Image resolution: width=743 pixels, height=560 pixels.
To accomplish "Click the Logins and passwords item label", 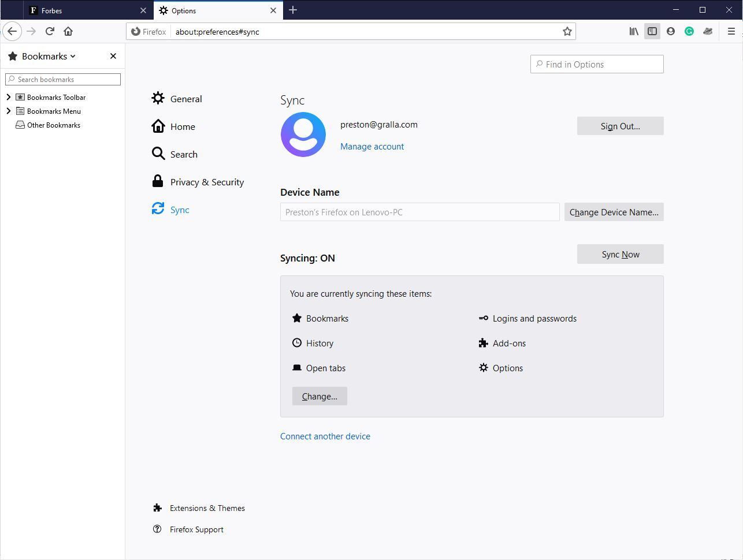I will tap(534, 319).
